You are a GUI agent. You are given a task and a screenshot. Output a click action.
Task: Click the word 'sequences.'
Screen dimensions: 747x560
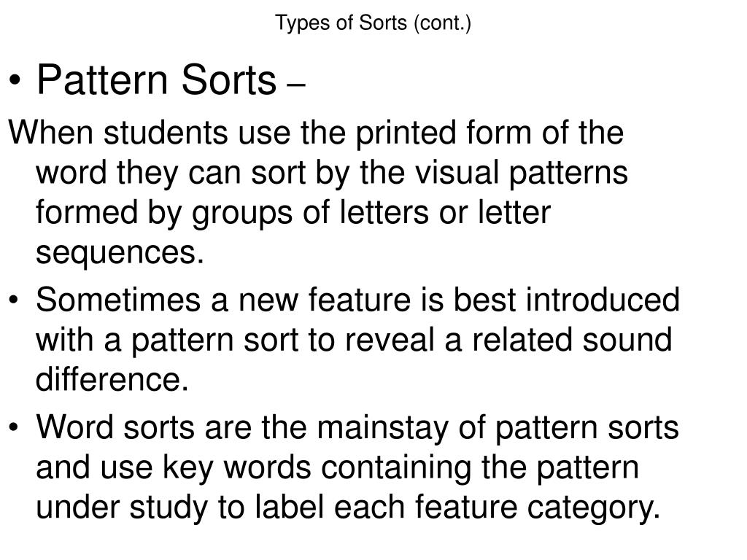[x=120, y=252]
